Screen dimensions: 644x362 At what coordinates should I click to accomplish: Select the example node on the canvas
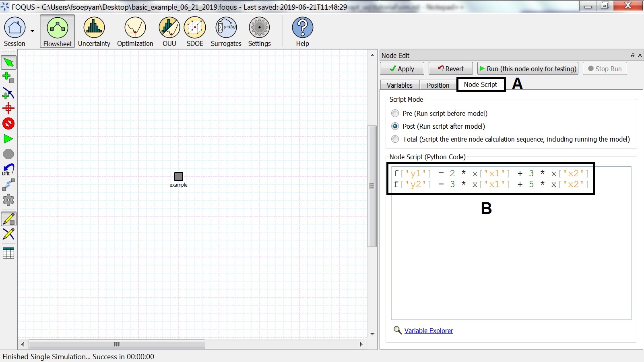pyautogui.click(x=178, y=176)
